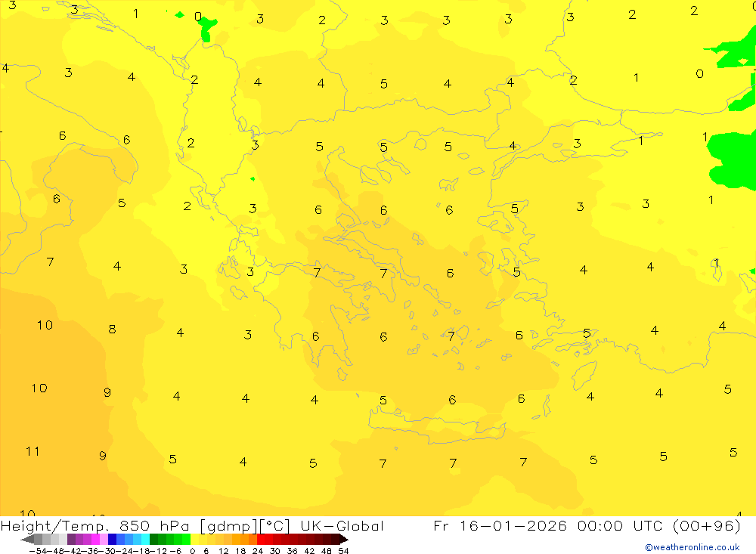The width and height of the screenshot is (756, 554).
Task: Click the '30' legend scale value
Action: tap(275, 551)
